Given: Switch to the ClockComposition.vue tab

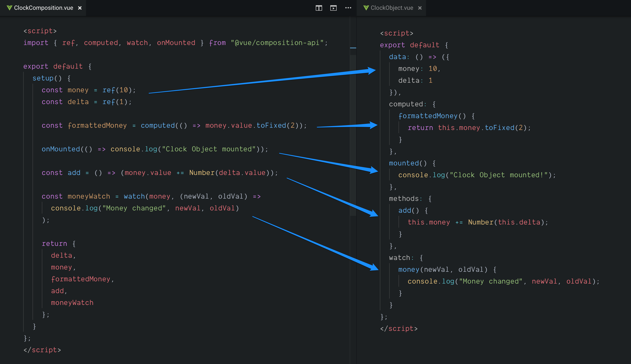Looking at the screenshot, I should click(x=43, y=8).
